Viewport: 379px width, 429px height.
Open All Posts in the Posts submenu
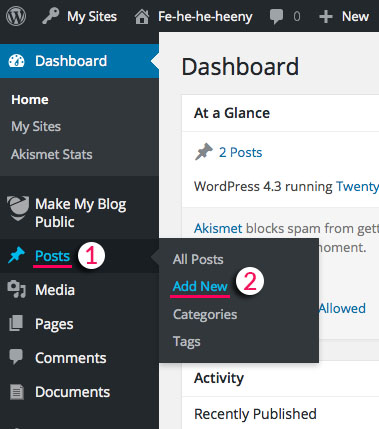198,259
